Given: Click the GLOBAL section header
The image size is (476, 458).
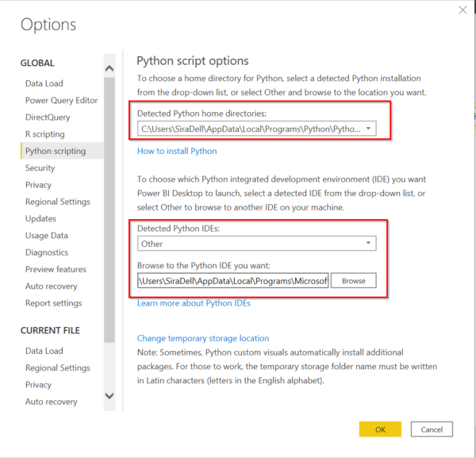Looking at the screenshot, I should [x=37, y=63].
